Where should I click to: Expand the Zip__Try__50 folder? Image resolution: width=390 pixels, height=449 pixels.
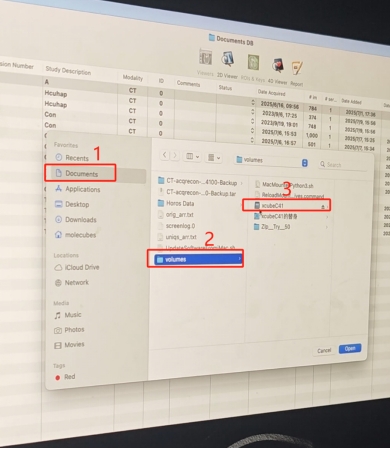[327, 227]
